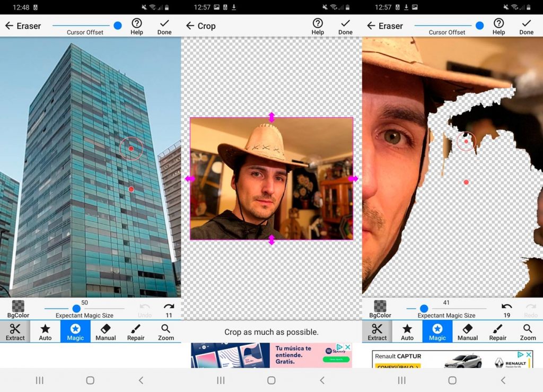Select the Extract scissors tool under the building photo
543x392 pixels.
[x=15, y=332]
